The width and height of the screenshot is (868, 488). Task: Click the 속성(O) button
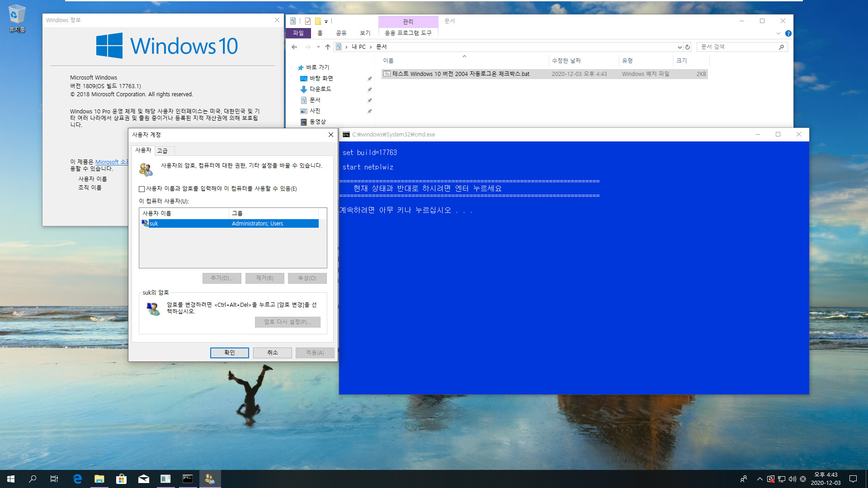[x=307, y=278]
